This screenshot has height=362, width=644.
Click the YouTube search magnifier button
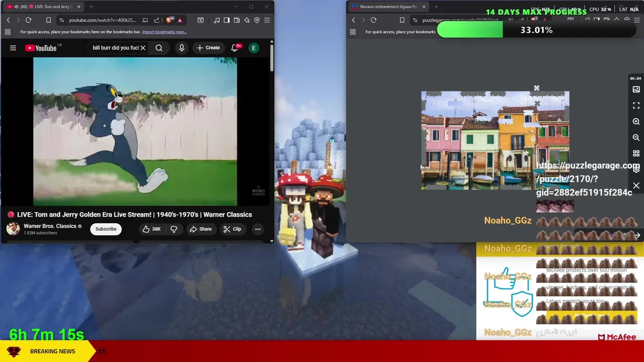[x=159, y=48]
